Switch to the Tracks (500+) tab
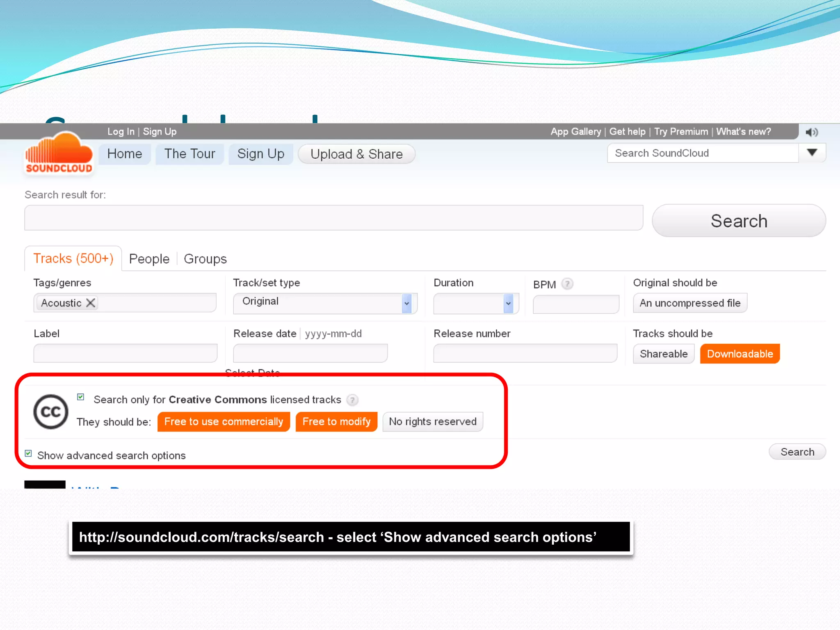This screenshot has height=630, width=840. click(x=73, y=258)
